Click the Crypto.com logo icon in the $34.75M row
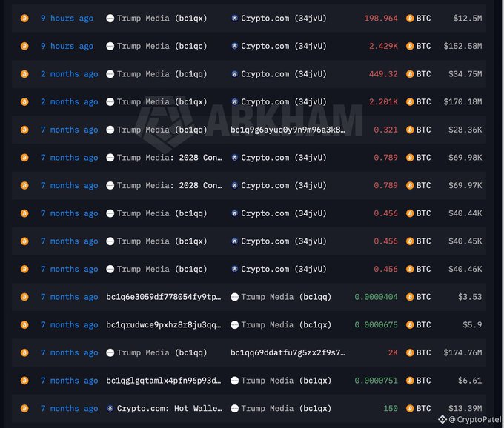 pyautogui.click(x=235, y=74)
